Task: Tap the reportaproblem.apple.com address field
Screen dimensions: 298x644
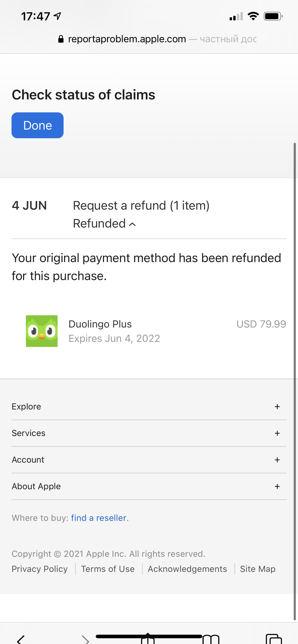Action: pos(127,39)
